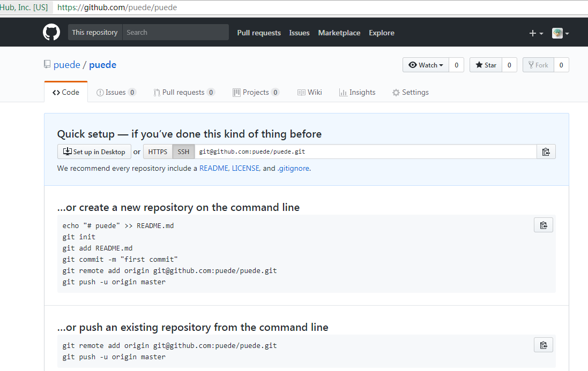Click '...or create a new repository' heading

point(178,207)
